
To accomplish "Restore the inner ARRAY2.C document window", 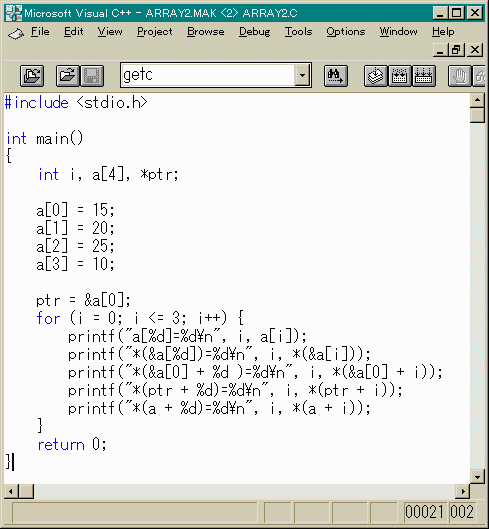I will pos(457,50).
